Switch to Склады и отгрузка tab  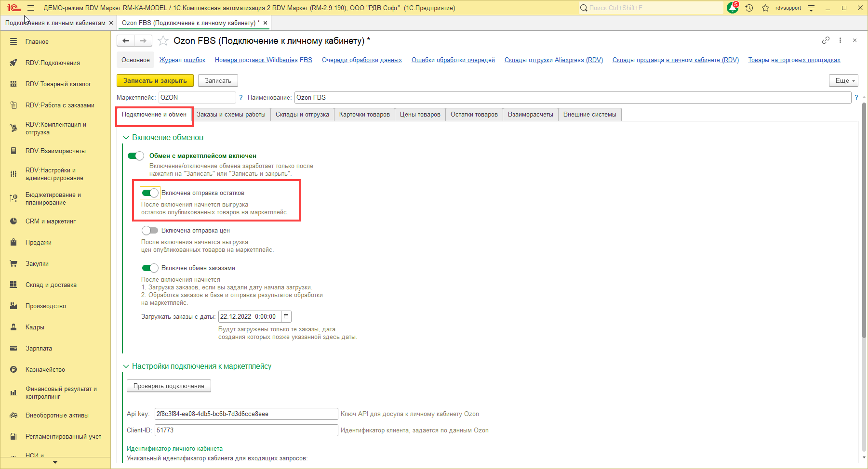(302, 114)
